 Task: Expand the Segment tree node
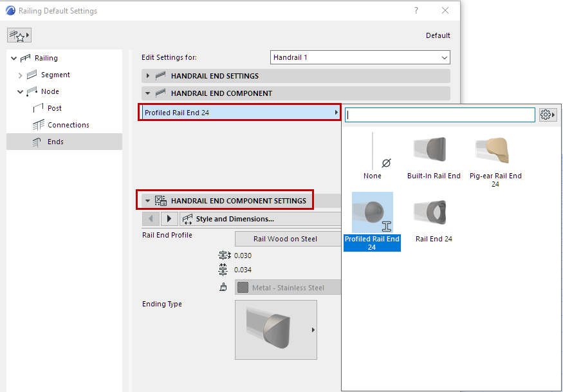pyautogui.click(x=20, y=75)
